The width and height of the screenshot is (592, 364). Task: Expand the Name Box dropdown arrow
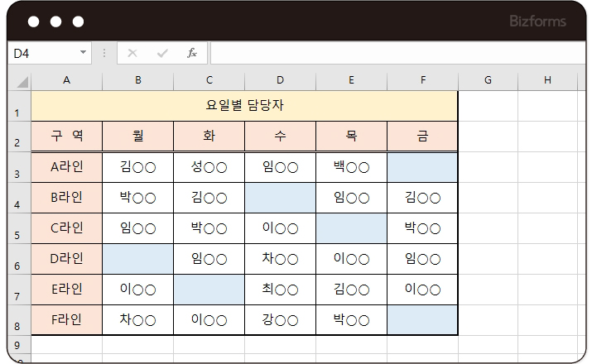[x=83, y=53]
